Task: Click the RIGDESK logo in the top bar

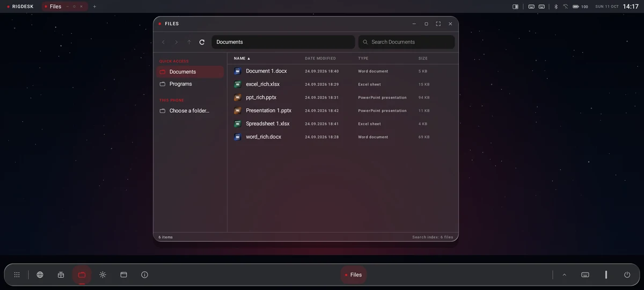Action: coord(20,6)
